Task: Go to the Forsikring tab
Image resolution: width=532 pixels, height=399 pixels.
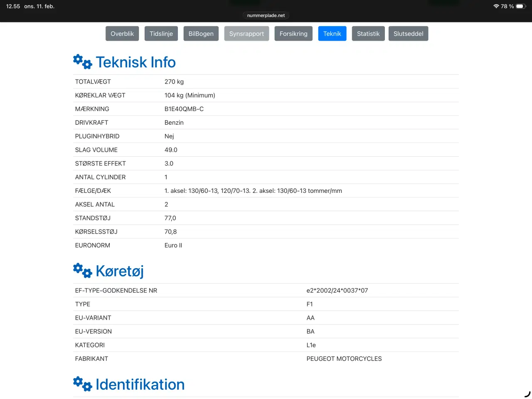Action: [x=293, y=34]
